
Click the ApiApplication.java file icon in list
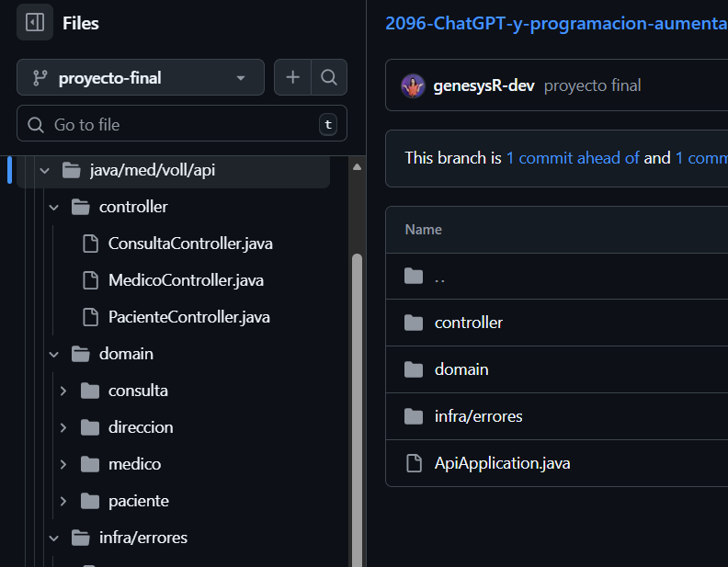point(414,463)
